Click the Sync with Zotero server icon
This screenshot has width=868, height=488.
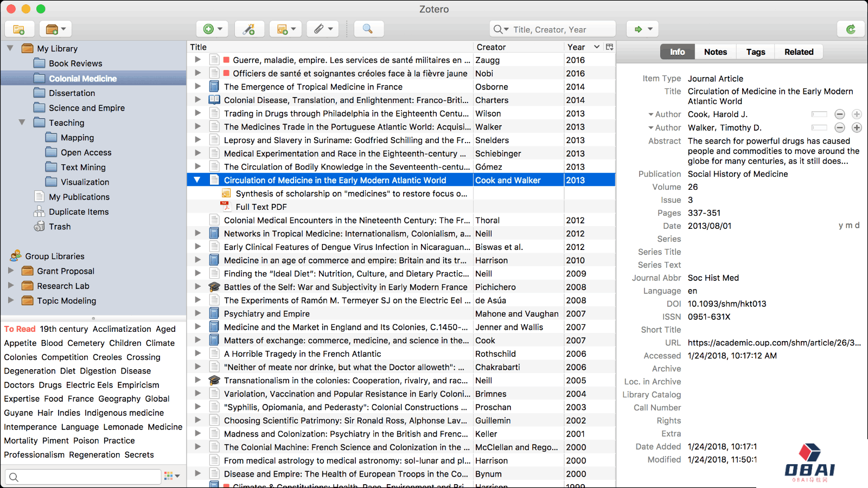[x=851, y=29]
